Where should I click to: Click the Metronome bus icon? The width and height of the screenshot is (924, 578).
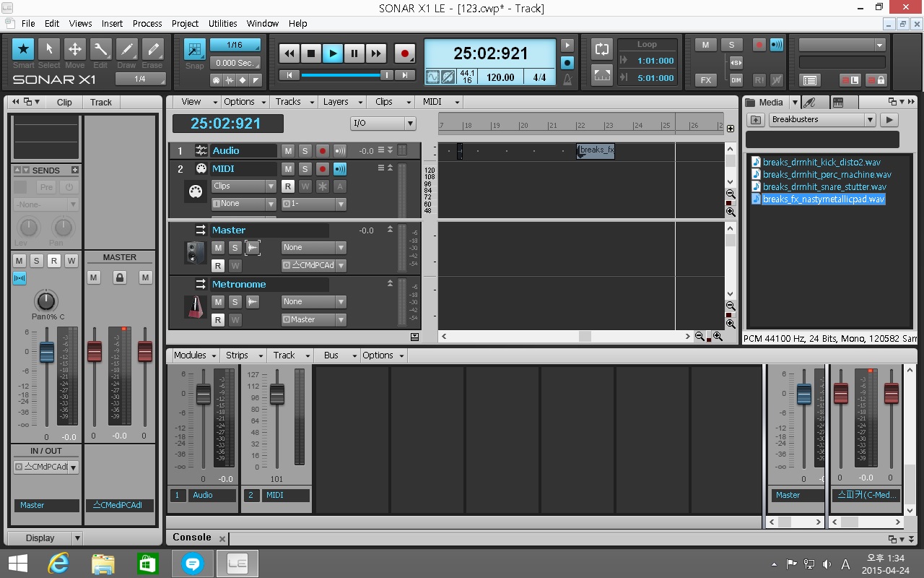tap(195, 308)
